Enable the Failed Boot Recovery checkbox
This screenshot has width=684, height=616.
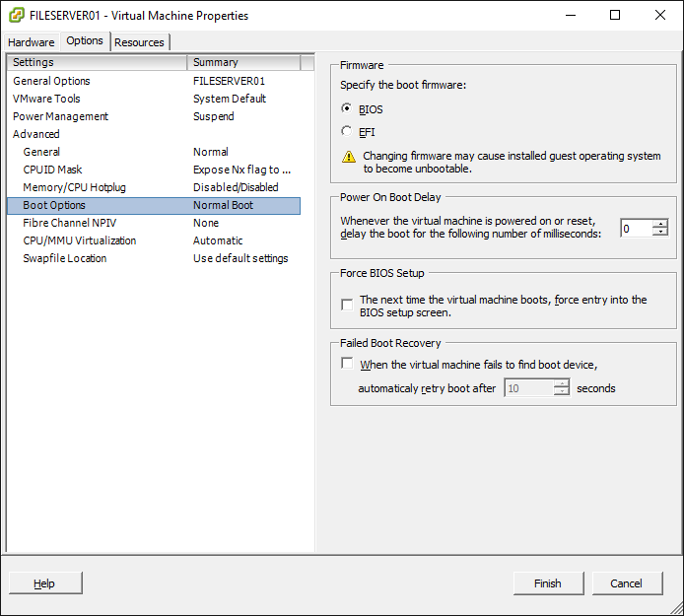pyautogui.click(x=347, y=364)
